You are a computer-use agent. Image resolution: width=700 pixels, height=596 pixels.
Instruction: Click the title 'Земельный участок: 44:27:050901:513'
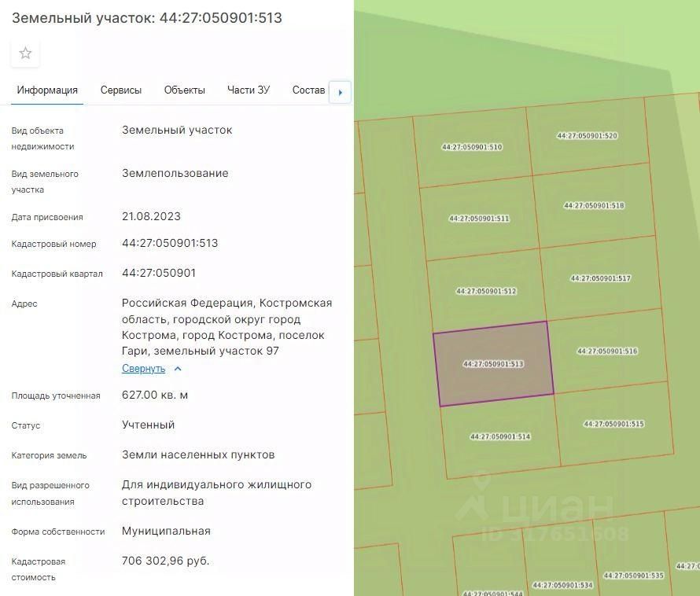[x=147, y=18]
